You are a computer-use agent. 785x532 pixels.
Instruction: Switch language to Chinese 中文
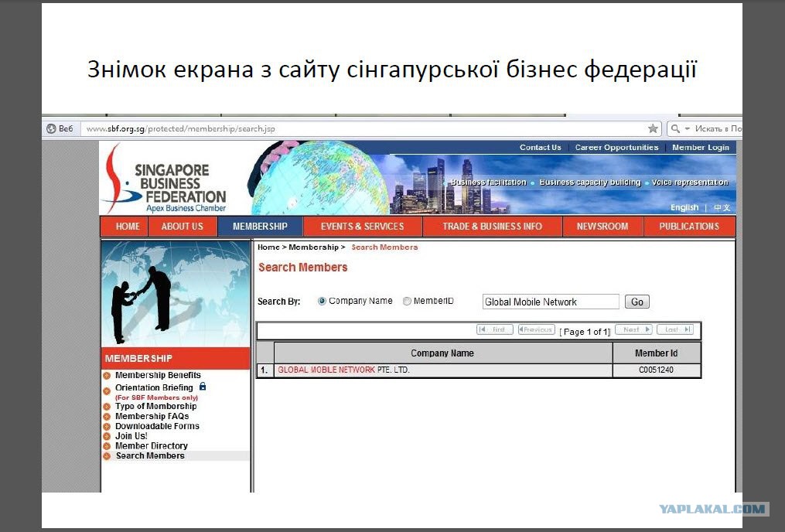(722, 208)
